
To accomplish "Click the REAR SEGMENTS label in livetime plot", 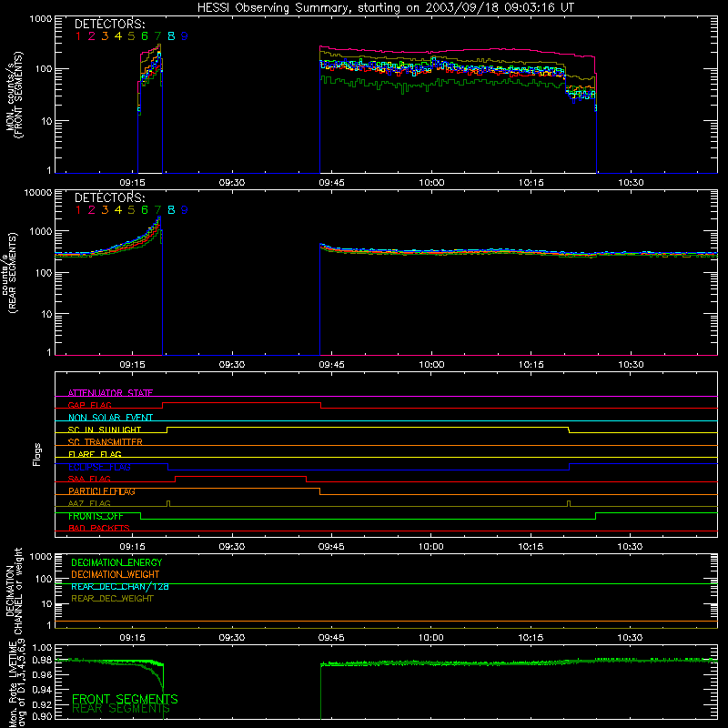I will 121,709.
